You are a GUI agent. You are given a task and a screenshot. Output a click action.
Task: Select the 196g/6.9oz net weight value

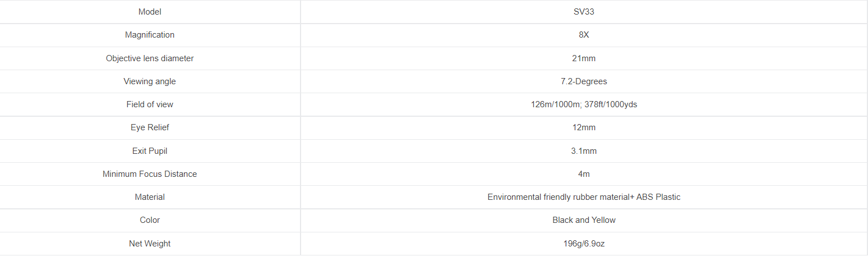(x=584, y=244)
